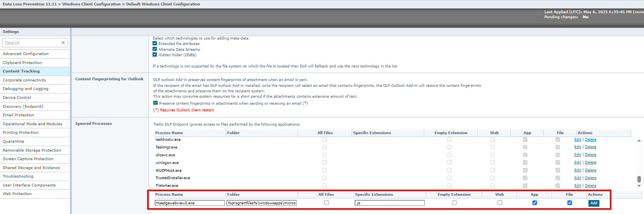This screenshot has height=214, width=644.
Task: Go to Web Protection settings
Action: 17,194
